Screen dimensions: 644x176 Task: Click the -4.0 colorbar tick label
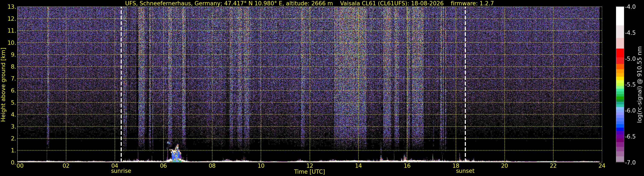630,7
